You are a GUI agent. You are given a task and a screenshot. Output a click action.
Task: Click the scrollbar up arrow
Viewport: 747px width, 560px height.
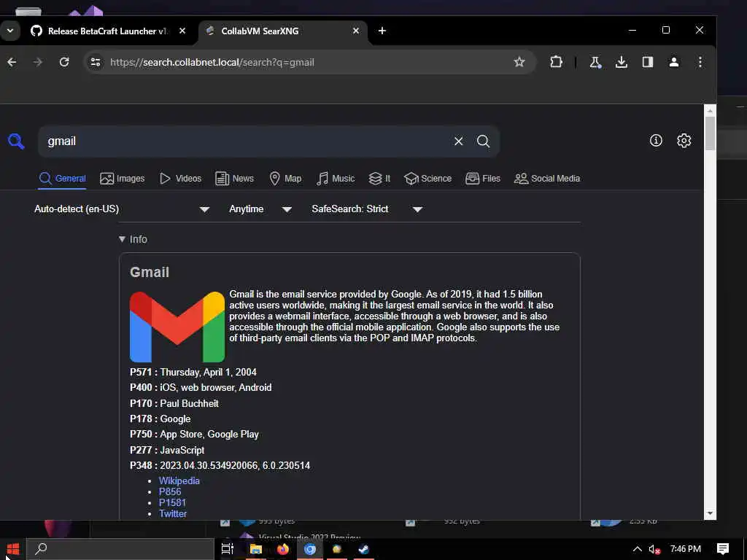click(710, 111)
